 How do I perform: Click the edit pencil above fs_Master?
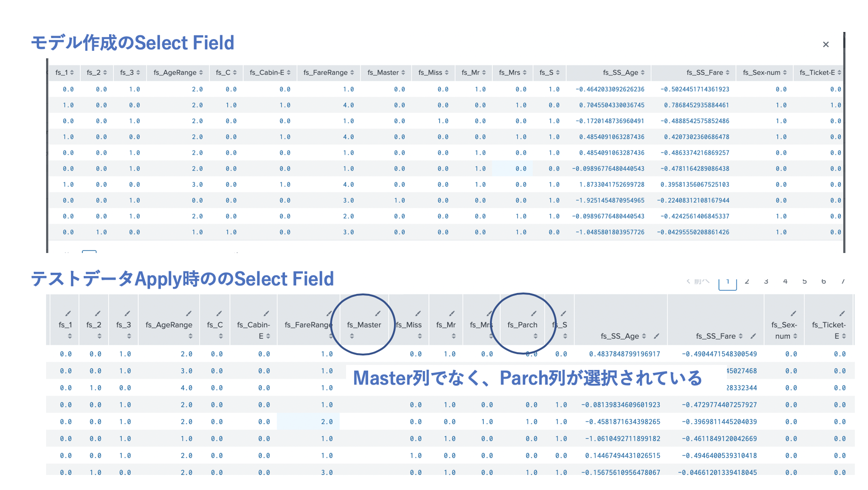[378, 314]
